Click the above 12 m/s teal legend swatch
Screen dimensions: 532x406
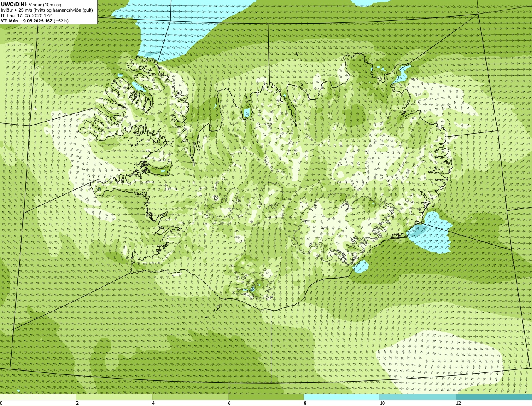pos(494,397)
